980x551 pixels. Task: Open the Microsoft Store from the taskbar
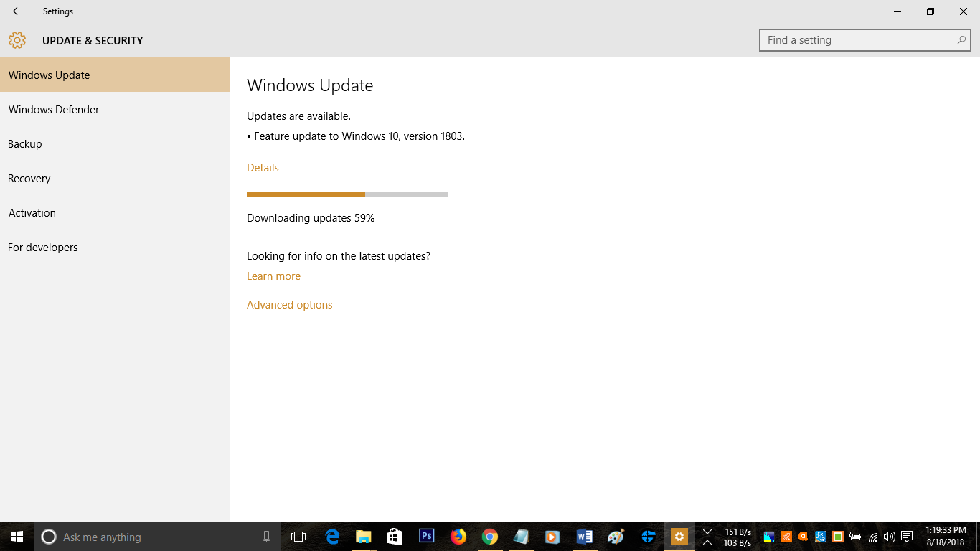click(395, 537)
